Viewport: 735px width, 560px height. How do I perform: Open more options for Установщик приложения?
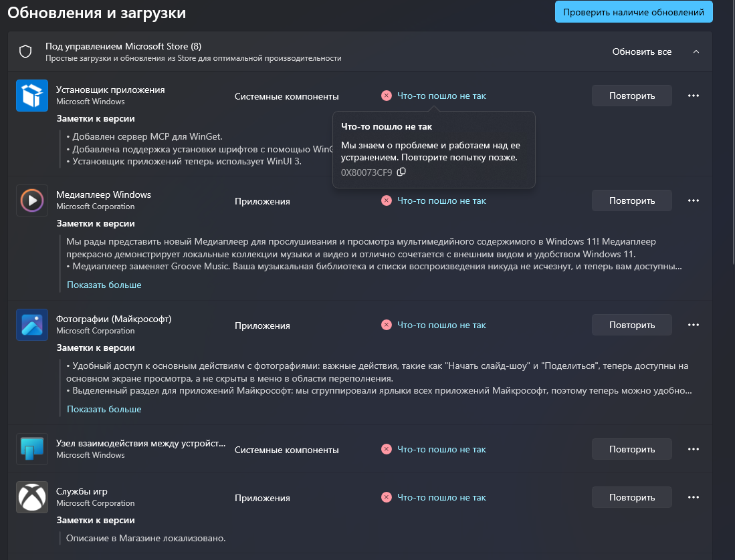[x=694, y=96]
